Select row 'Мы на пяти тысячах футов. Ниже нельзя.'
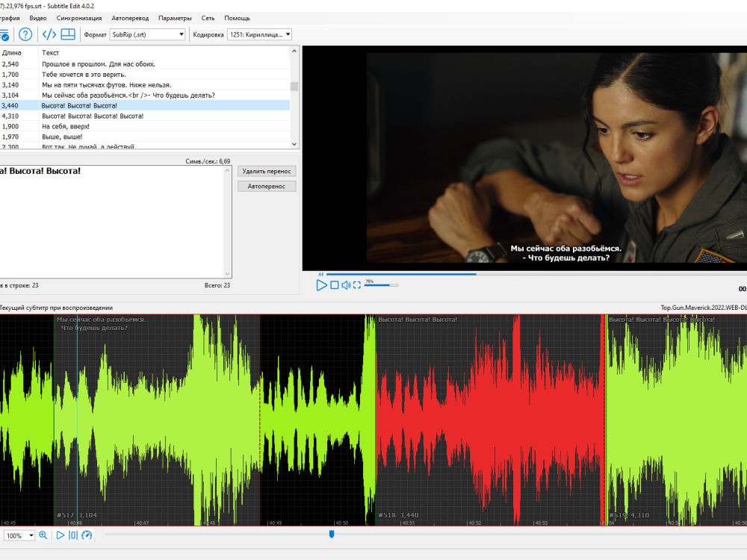The height and width of the screenshot is (560, 747). (x=145, y=85)
